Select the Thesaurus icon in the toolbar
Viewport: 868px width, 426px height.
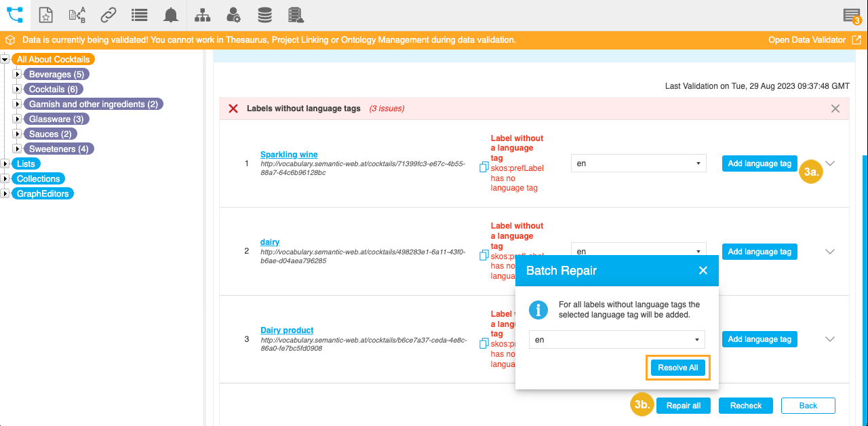[x=14, y=14]
